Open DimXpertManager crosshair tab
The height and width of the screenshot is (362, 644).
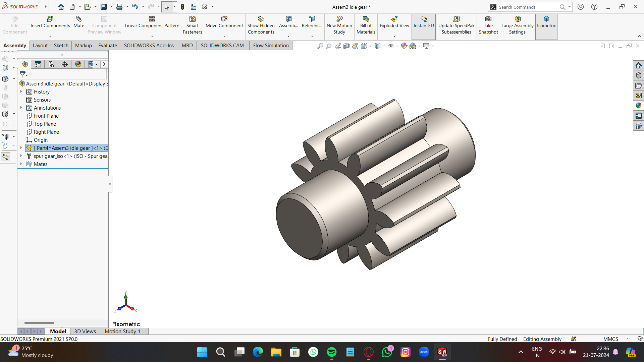tap(65, 64)
